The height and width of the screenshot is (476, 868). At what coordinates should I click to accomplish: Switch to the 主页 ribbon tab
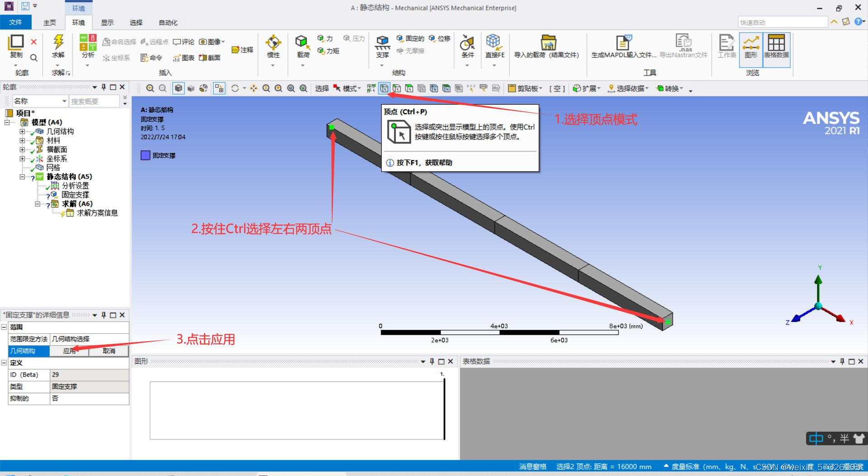[50, 23]
